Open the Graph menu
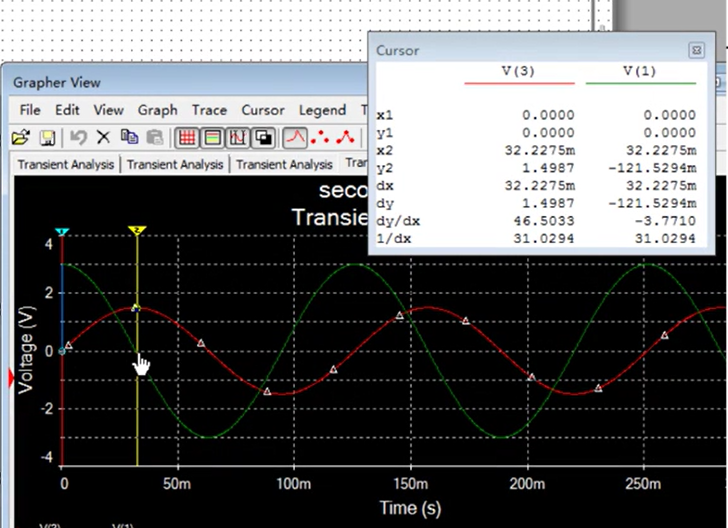 click(x=158, y=110)
